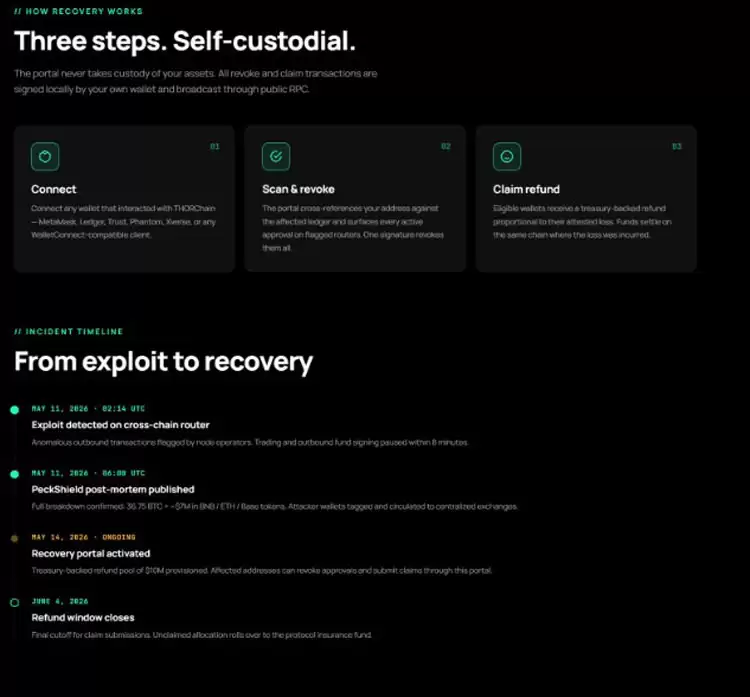Click the Recovery portal activated title
Image resolution: width=750 pixels, height=697 pixels.
point(91,553)
